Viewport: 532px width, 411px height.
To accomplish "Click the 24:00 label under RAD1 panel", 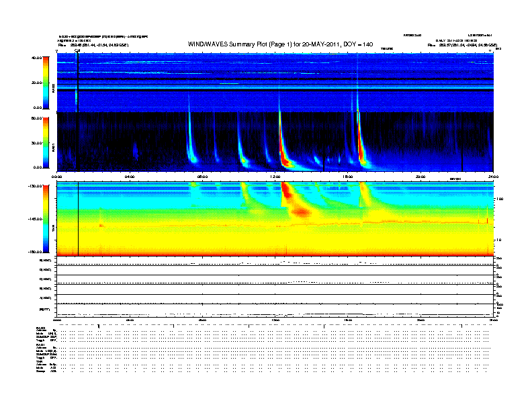I will 493,177.
